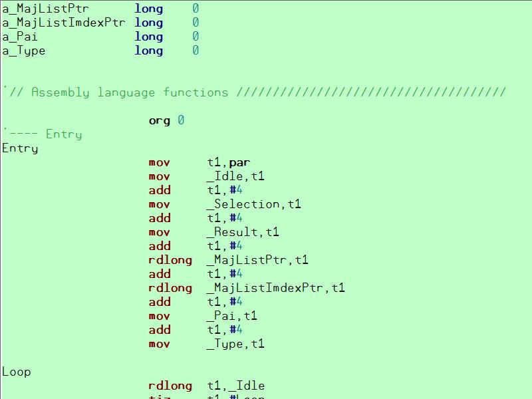This screenshot has width=532, height=399.
Task: Click the '---- Entry comment line
Action: (43, 134)
